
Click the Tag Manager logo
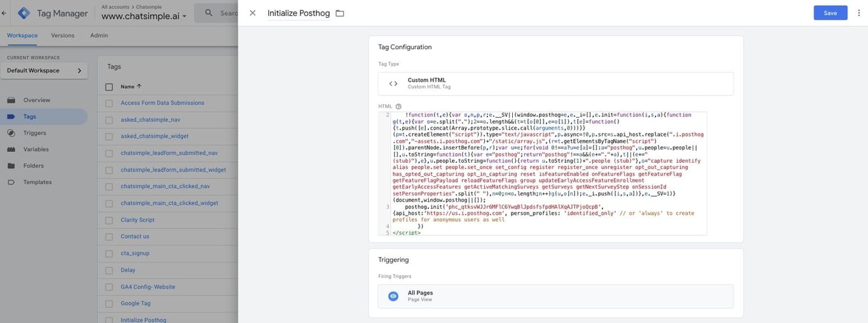pyautogui.click(x=24, y=13)
